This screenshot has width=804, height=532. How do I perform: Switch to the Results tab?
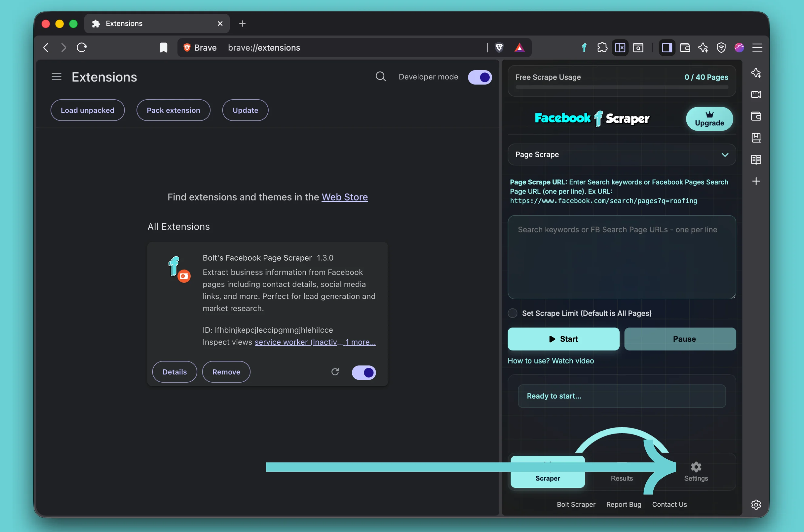622,472
